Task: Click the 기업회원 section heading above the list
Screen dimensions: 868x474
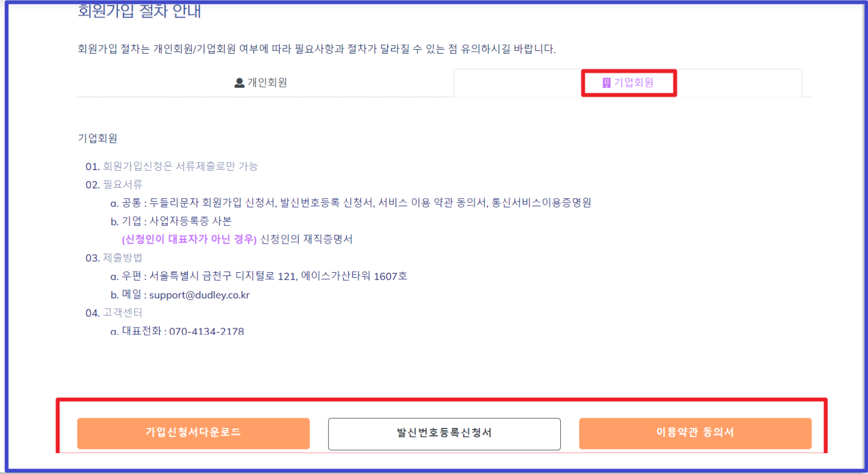Action: click(98, 138)
